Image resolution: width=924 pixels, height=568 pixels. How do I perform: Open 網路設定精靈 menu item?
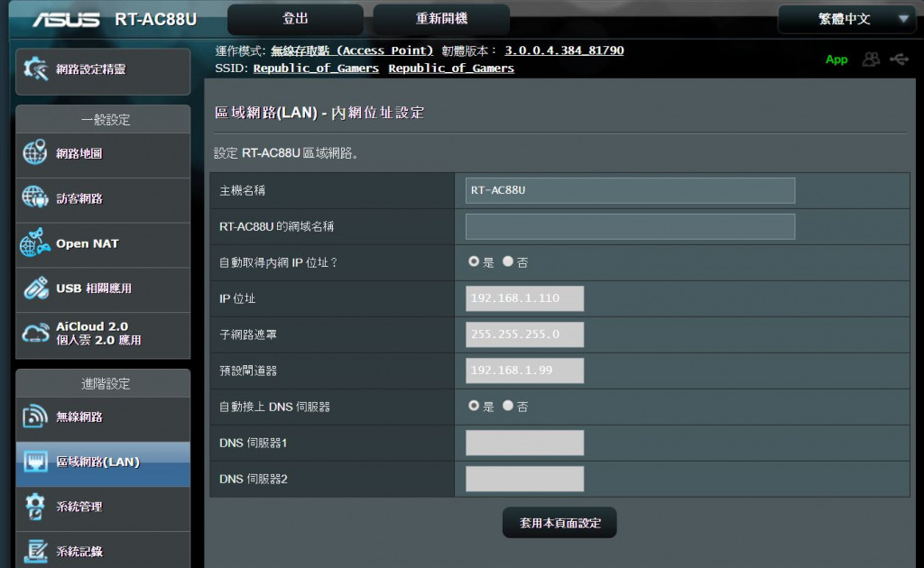click(x=103, y=70)
